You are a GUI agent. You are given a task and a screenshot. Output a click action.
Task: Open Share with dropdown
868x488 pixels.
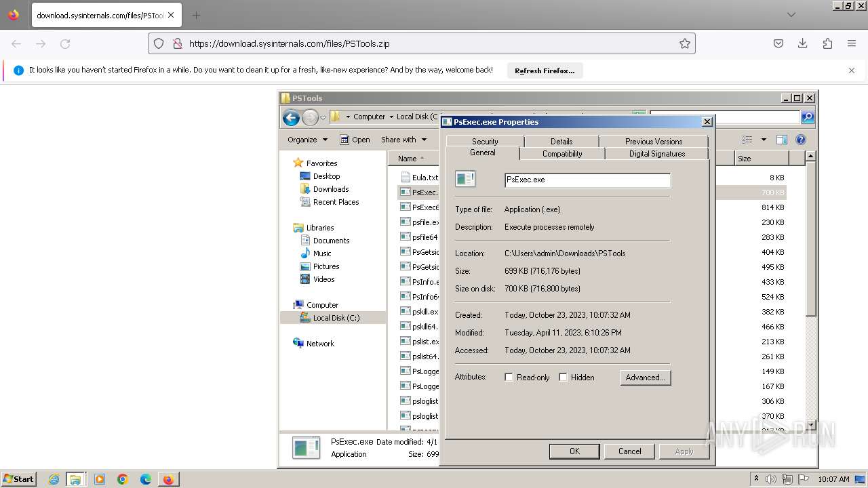tap(404, 140)
